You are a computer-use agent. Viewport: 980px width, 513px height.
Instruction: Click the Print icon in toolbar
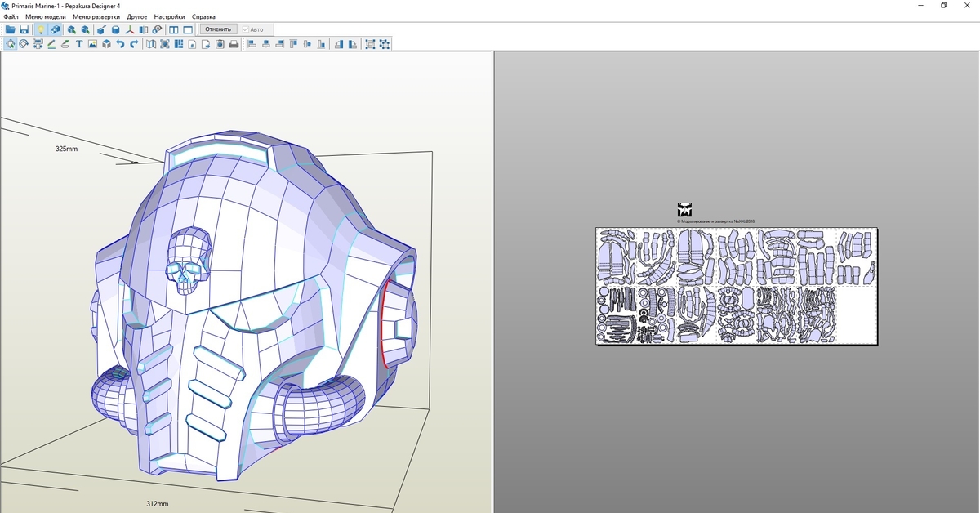click(234, 44)
